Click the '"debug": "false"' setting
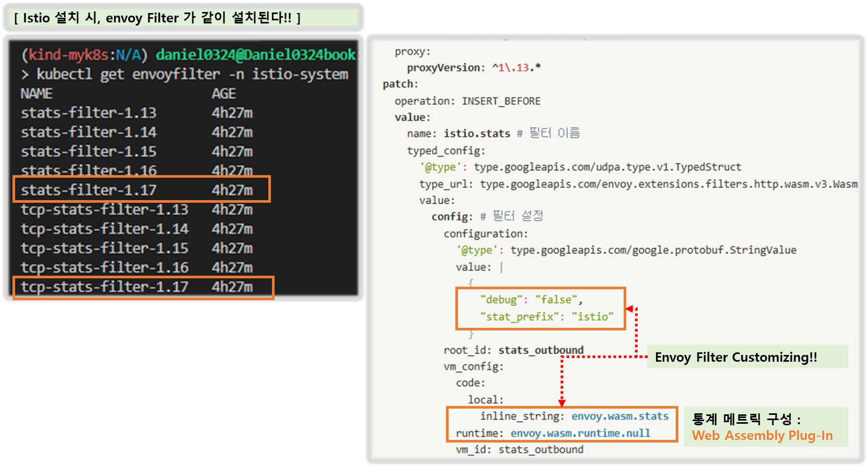Screen dimensions: 868x467 tap(531, 300)
